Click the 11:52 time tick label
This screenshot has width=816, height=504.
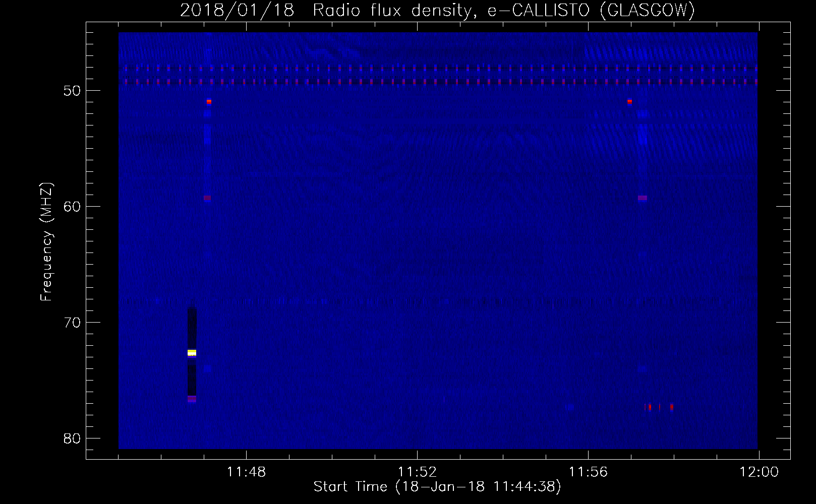point(417,472)
